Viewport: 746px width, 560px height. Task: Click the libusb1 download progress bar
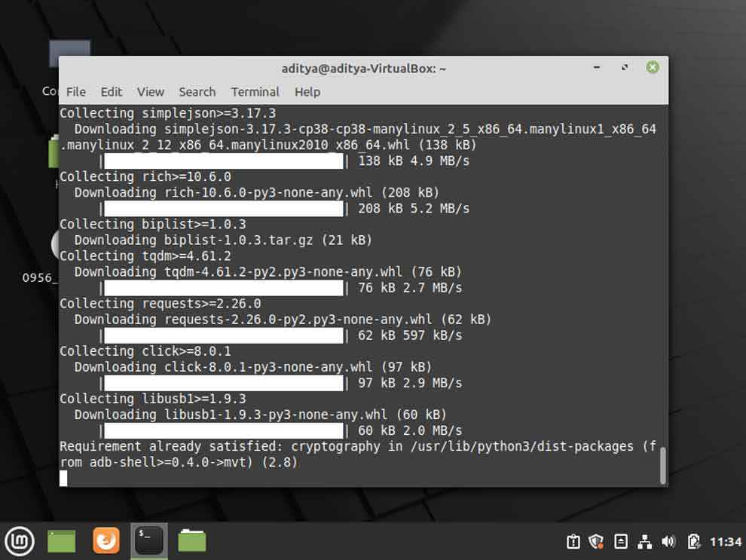click(224, 430)
